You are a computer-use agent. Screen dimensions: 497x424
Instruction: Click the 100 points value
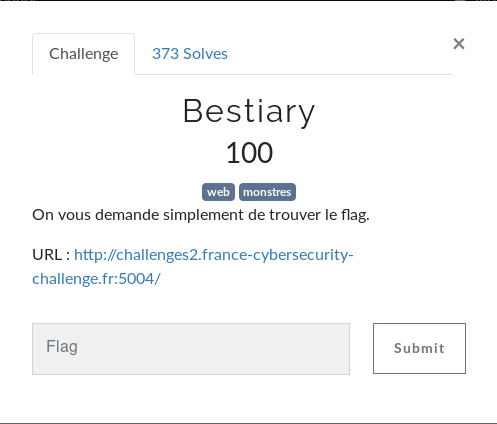tap(249, 153)
